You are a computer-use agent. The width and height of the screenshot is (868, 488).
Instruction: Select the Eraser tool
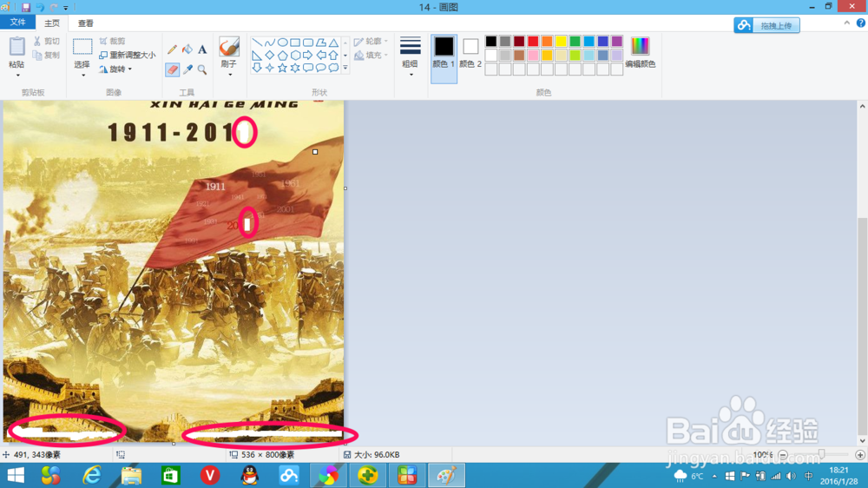(172, 69)
